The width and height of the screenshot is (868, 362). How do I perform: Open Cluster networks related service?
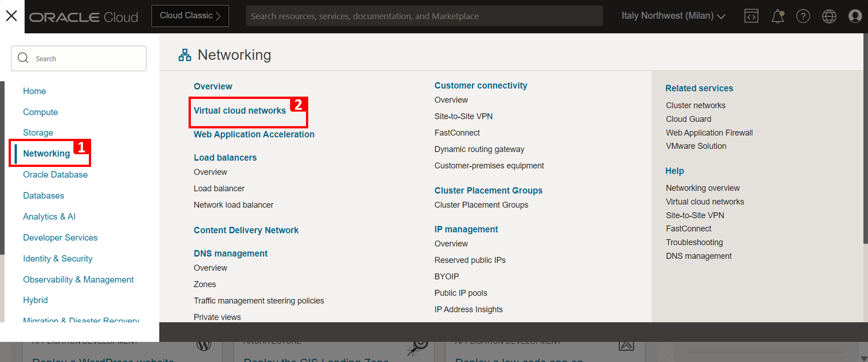pos(695,105)
